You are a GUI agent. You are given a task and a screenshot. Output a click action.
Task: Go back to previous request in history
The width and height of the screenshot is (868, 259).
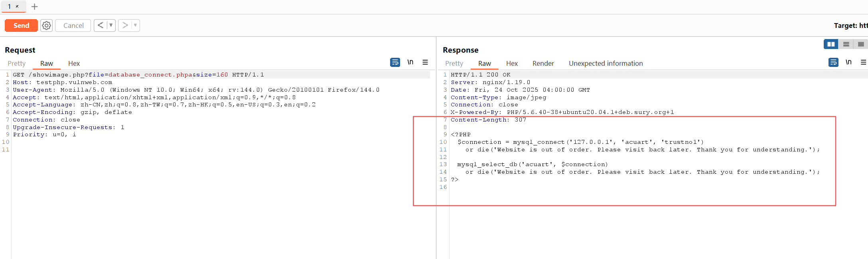click(101, 25)
